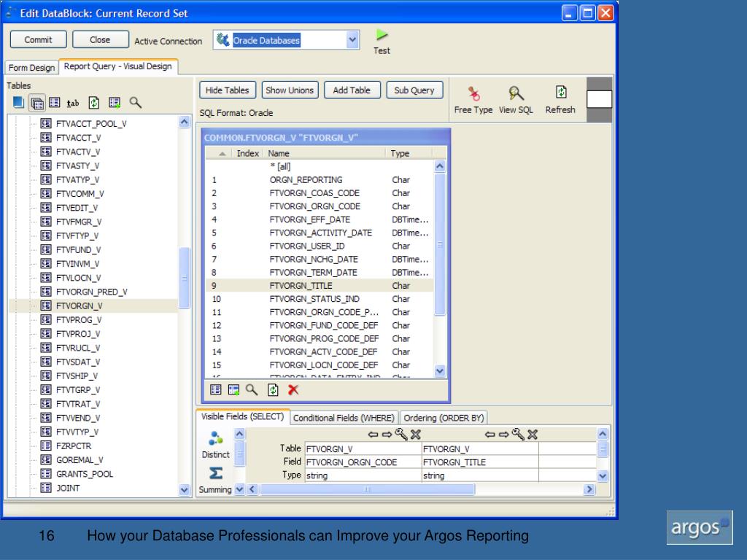Sort by the Index column header
The height and width of the screenshot is (560, 747).
(x=247, y=153)
